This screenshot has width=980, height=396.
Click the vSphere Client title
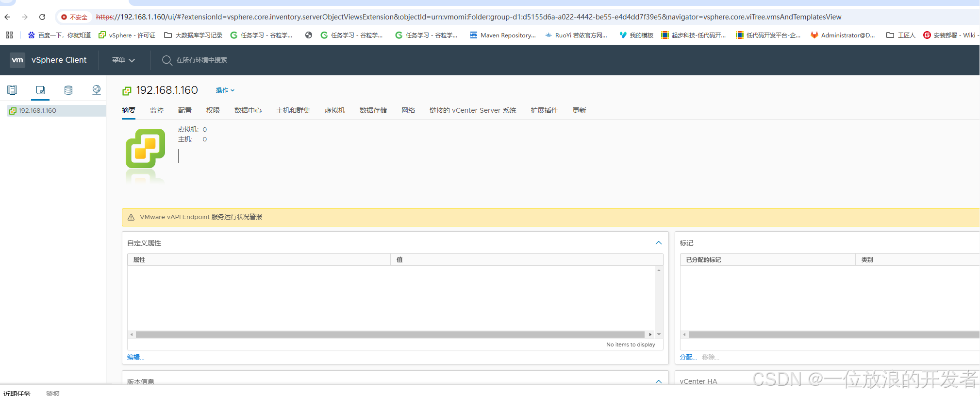(x=59, y=60)
